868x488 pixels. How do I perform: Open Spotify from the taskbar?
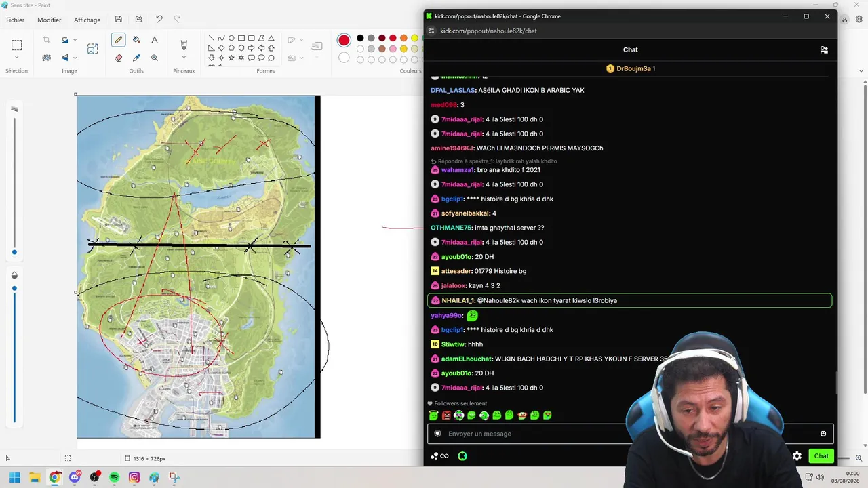click(x=115, y=478)
